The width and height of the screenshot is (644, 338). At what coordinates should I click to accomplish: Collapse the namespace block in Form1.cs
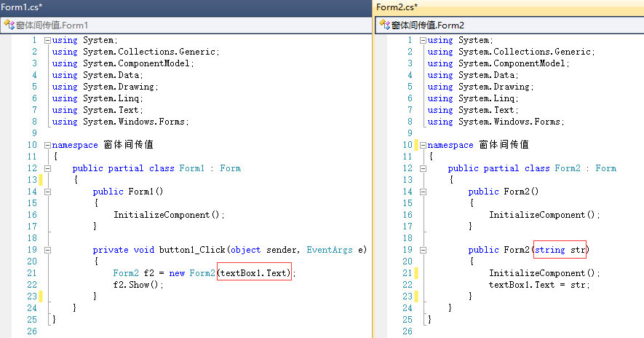(x=47, y=145)
